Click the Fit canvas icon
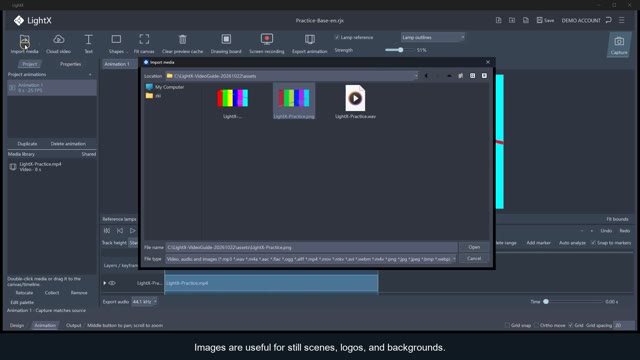The width and height of the screenshot is (640, 360). point(144,39)
